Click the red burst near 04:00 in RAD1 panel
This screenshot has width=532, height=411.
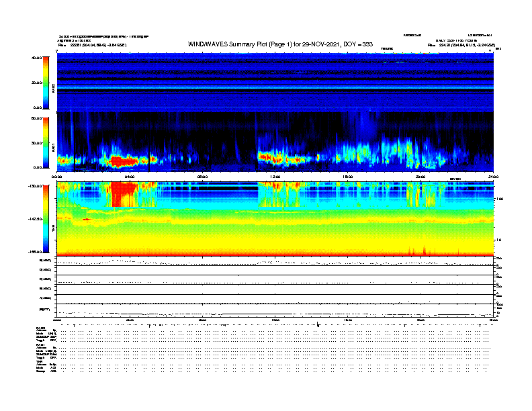(x=123, y=161)
